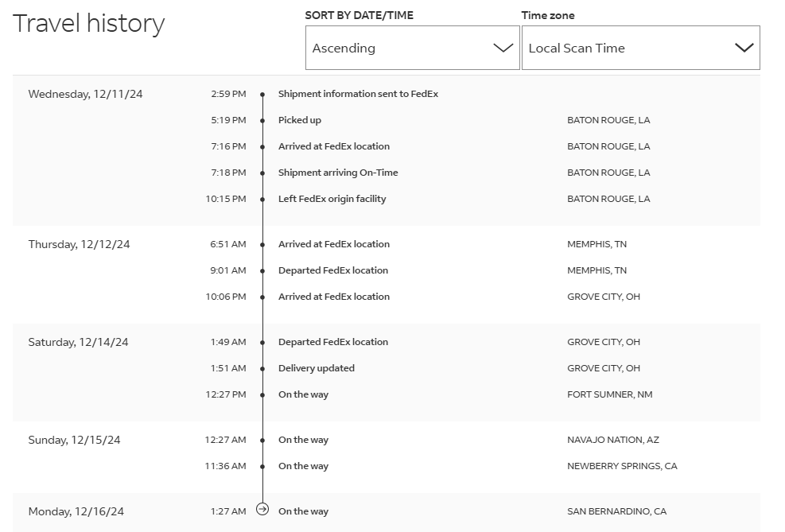The width and height of the screenshot is (785, 532).
Task: Click the timeline dot beside 'Delivery updated'
Action: coord(262,369)
